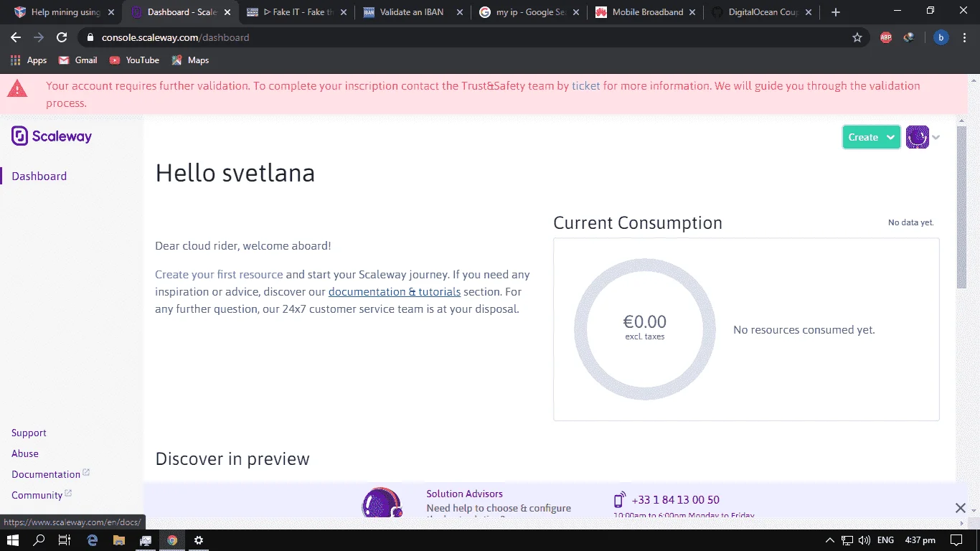The height and width of the screenshot is (551, 980).
Task: Open the notification center icon
Action: pos(956,540)
